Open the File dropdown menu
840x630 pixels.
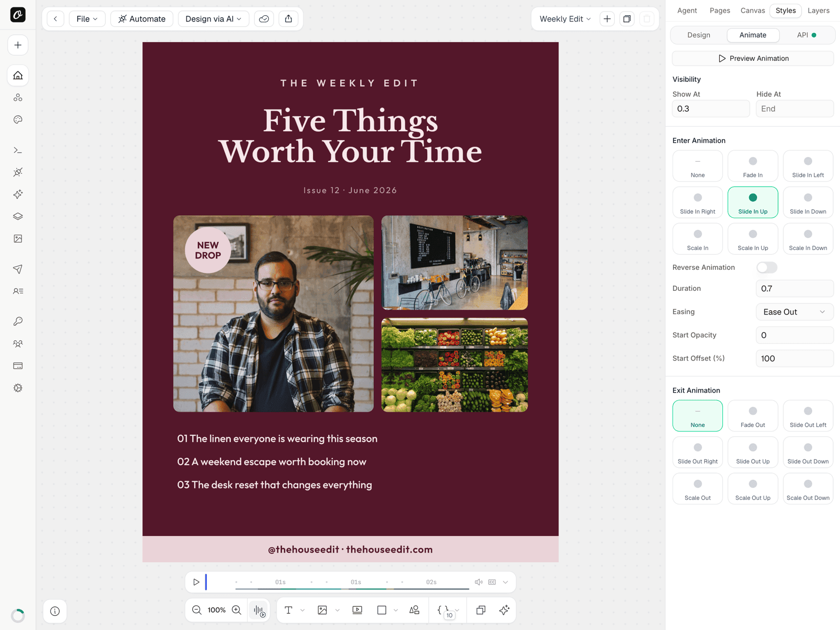[87, 19]
